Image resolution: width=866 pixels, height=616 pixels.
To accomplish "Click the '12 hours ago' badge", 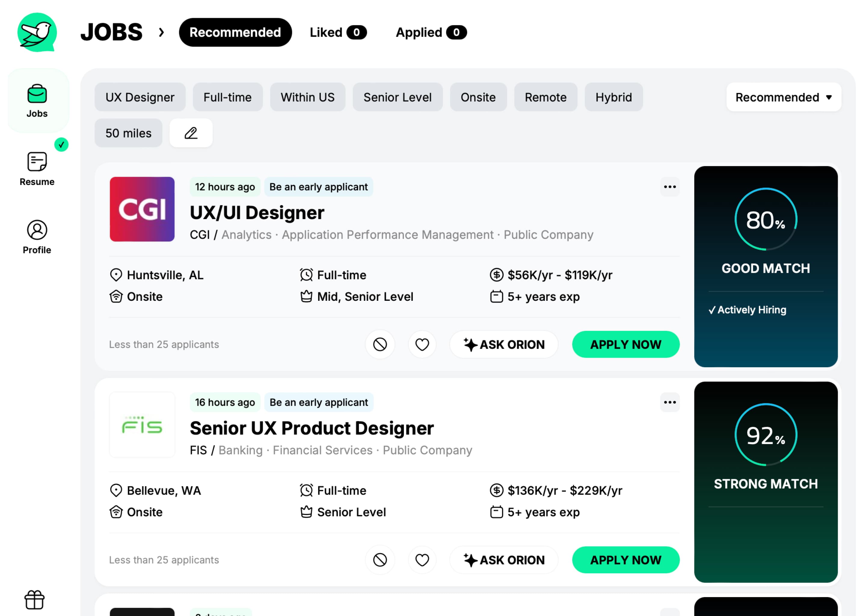I will point(225,187).
